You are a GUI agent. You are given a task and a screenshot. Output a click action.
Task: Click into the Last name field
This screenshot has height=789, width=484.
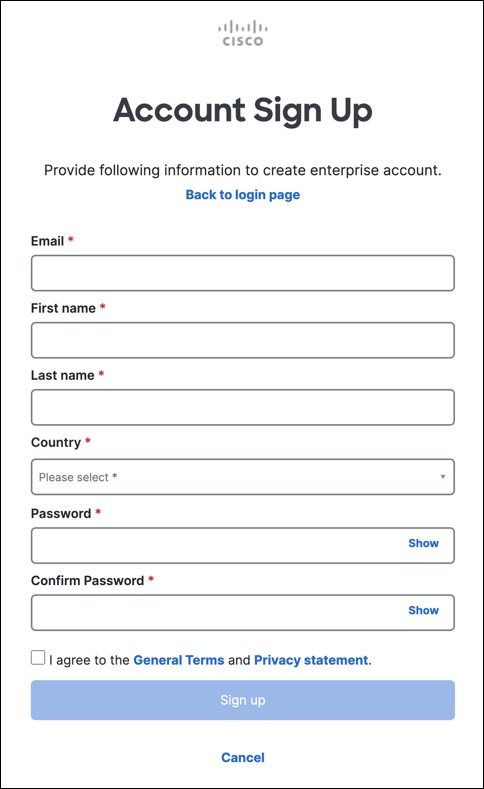[x=243, y=407]
